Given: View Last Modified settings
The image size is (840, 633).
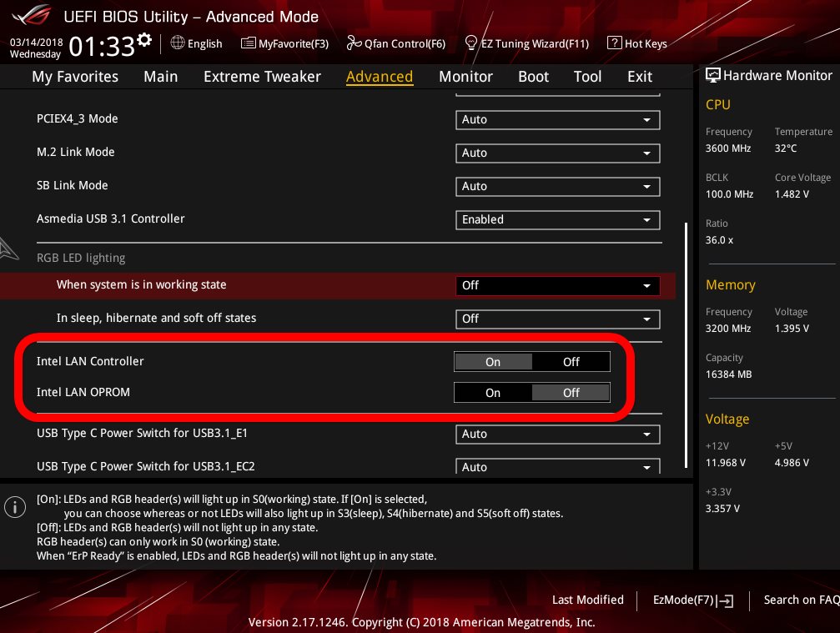Looking at the screenshot, I should (588, 600).
